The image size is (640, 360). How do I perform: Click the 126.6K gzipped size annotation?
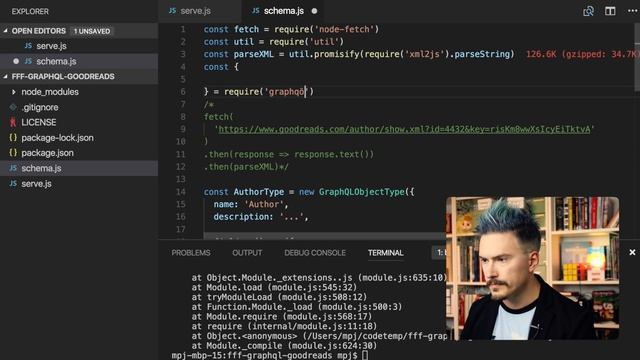coord(582,54)
